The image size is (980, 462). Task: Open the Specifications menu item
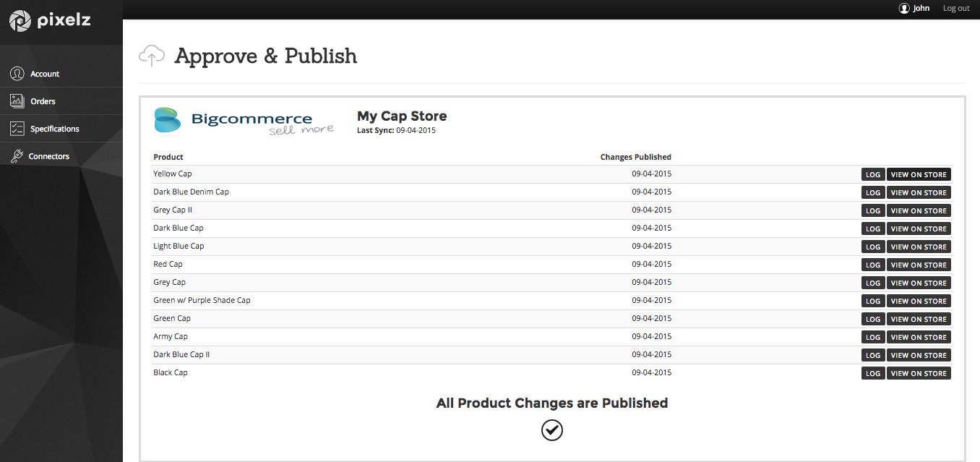(x=54, y=129)
